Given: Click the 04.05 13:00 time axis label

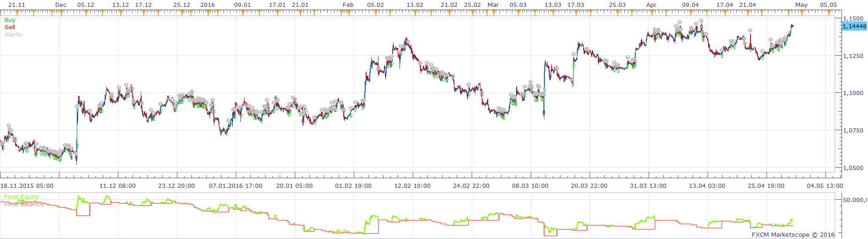Looking at the screenshot, I should click(825, 186).
